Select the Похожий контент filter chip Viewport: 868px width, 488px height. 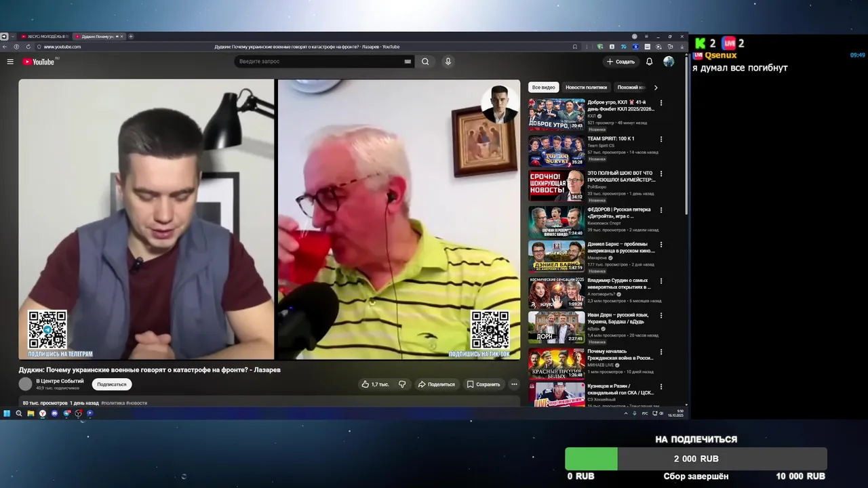[631, 87]
